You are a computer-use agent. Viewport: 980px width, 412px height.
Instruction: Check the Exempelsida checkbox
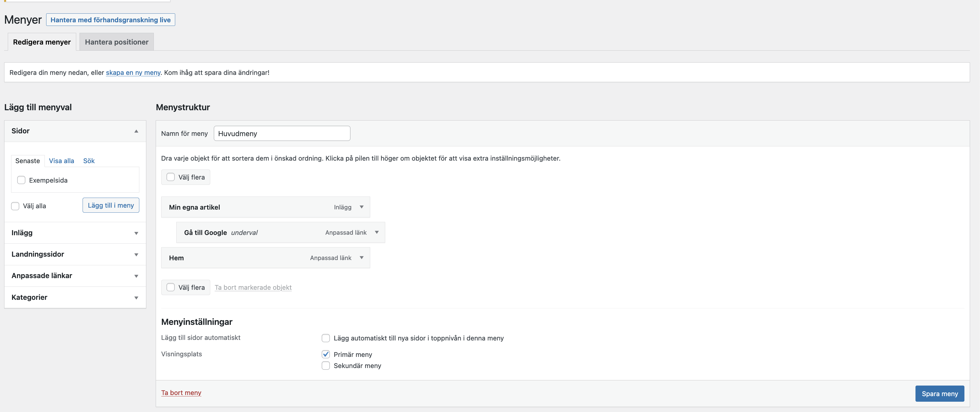coord(21,180)
